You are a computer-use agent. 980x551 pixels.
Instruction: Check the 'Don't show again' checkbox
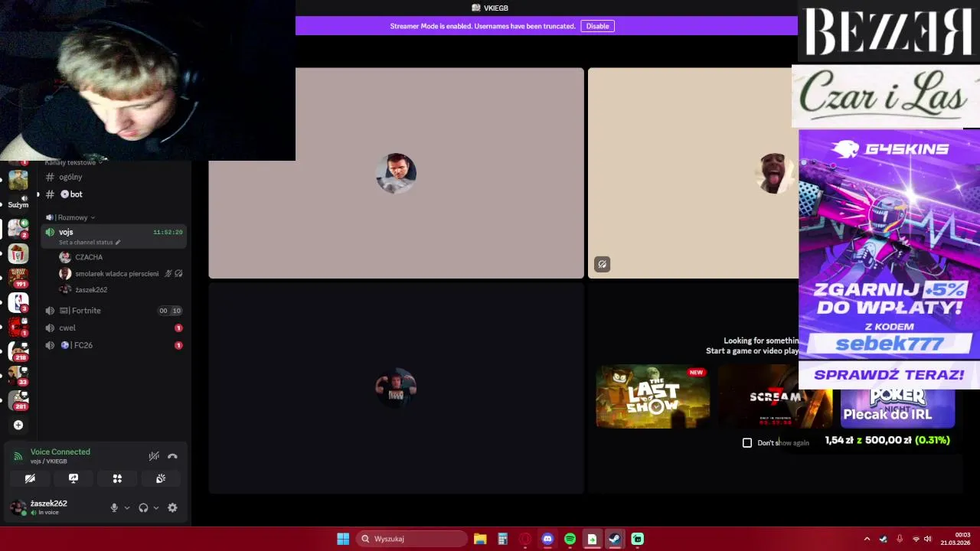point(747,442)
